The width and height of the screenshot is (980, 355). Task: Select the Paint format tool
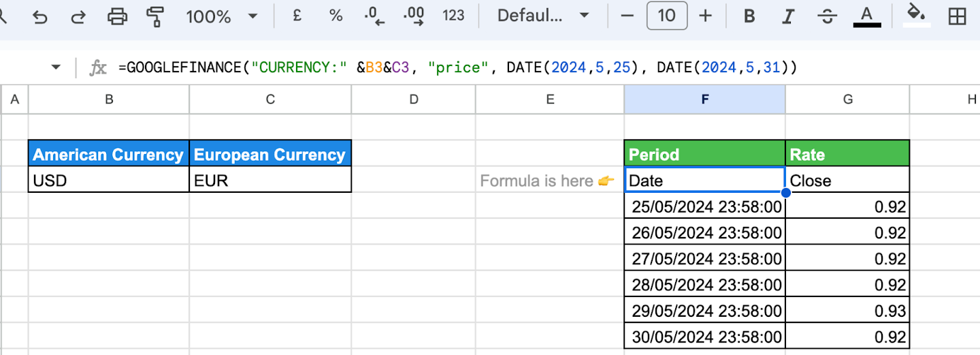[156, 16]
